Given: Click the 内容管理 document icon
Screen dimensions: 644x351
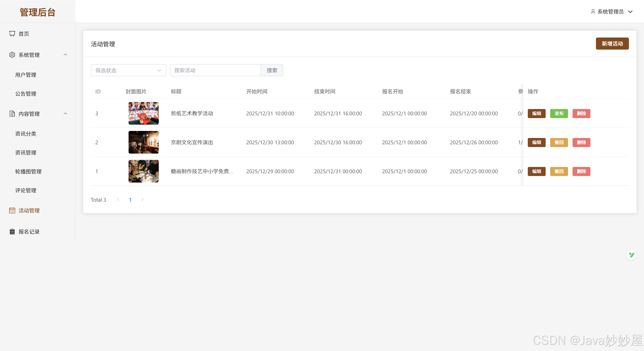Looking at the screenshot, I should [12, 114].
